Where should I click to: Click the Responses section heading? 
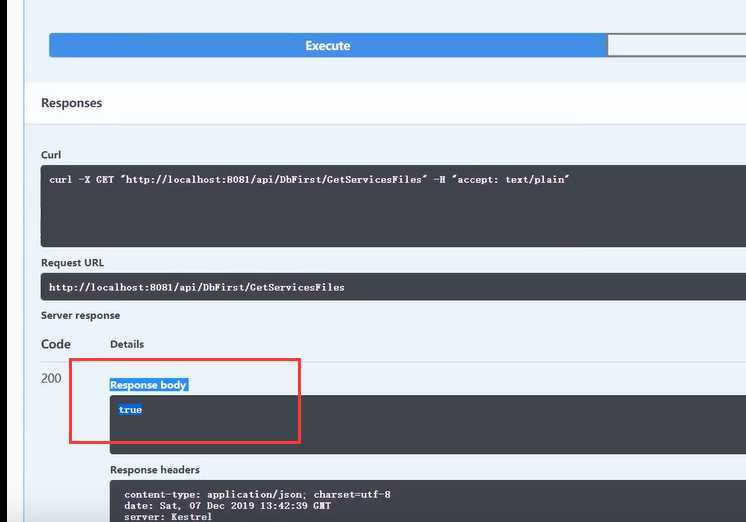pyautogui.click(x=71, y=103)
